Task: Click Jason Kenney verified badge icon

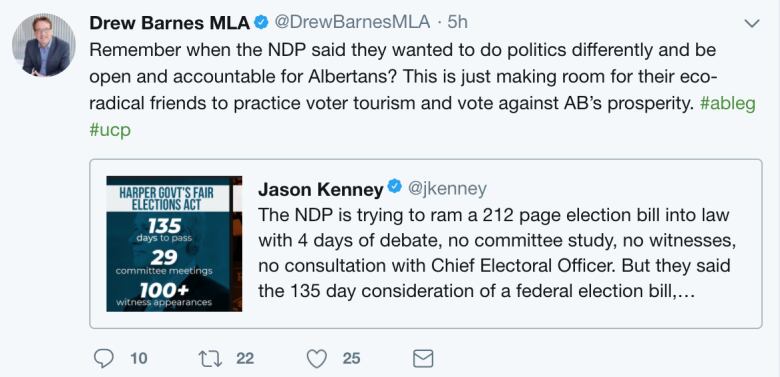Action: click(394, 188)
